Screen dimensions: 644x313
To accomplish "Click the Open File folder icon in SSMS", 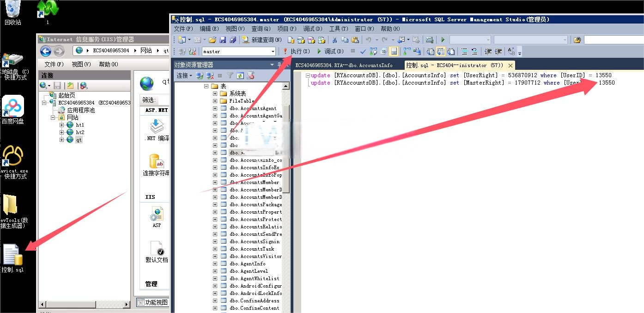I will (x=213, y=40).
